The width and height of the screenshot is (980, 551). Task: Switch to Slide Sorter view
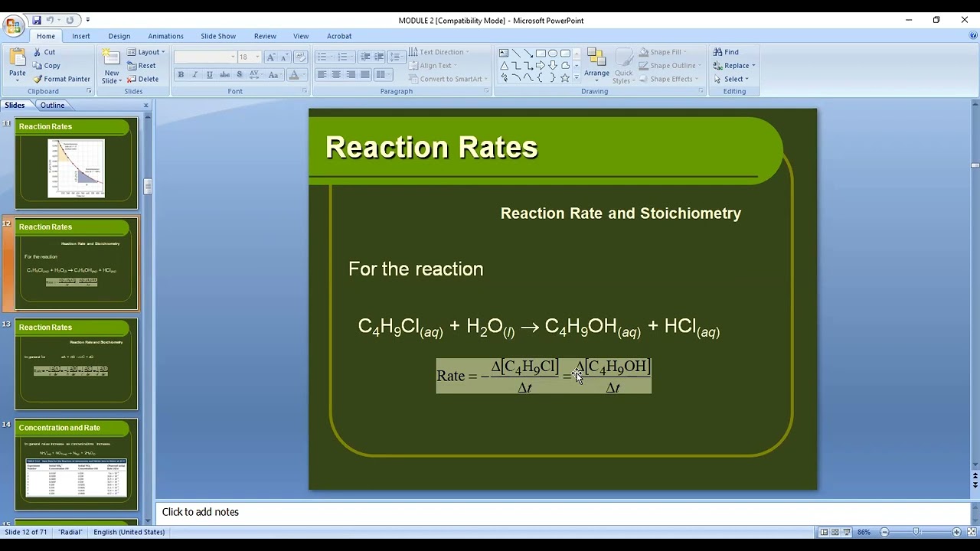point(835,532)
